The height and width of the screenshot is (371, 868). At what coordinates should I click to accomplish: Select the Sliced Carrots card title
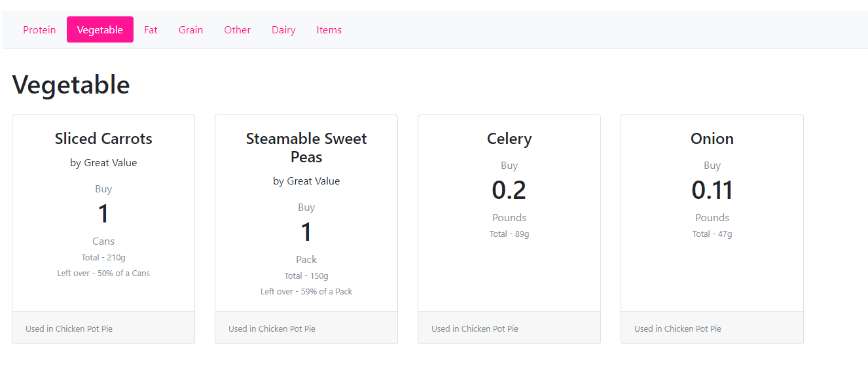click(x=103, y=139)
